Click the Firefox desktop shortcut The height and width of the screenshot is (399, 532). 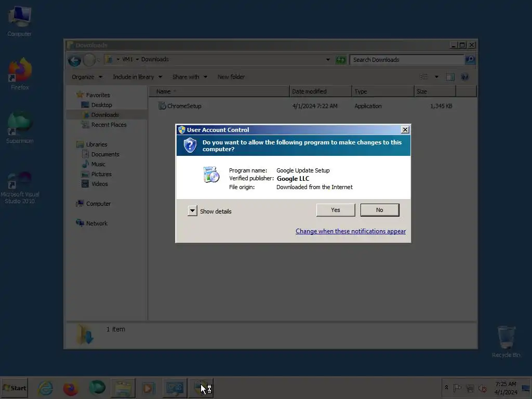(20, 74)
